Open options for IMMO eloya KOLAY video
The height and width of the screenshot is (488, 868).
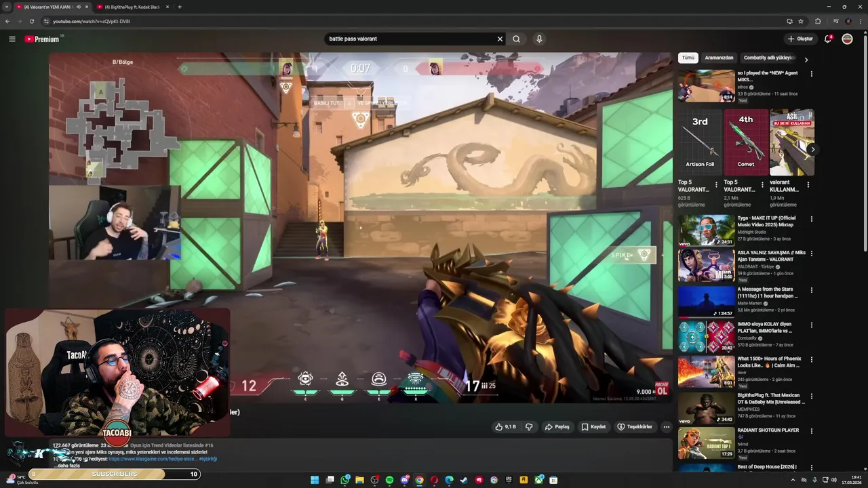(812, 325)
